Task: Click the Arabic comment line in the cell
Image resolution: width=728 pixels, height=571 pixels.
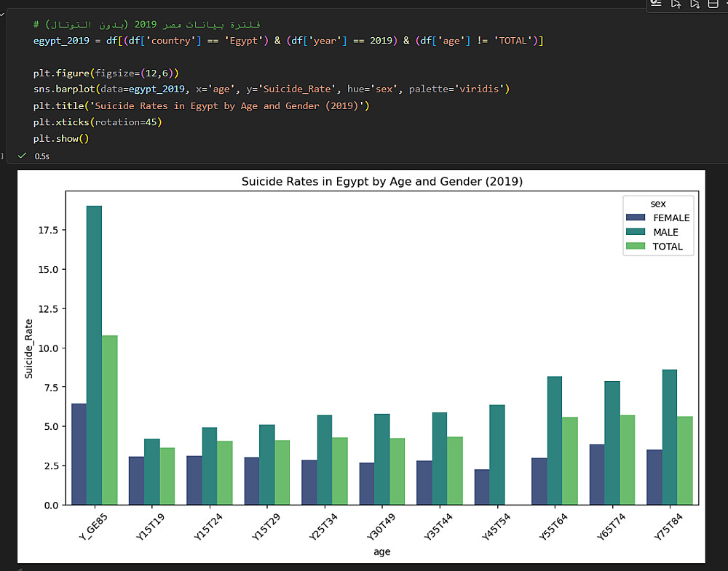Action: [x=146, y=25]
